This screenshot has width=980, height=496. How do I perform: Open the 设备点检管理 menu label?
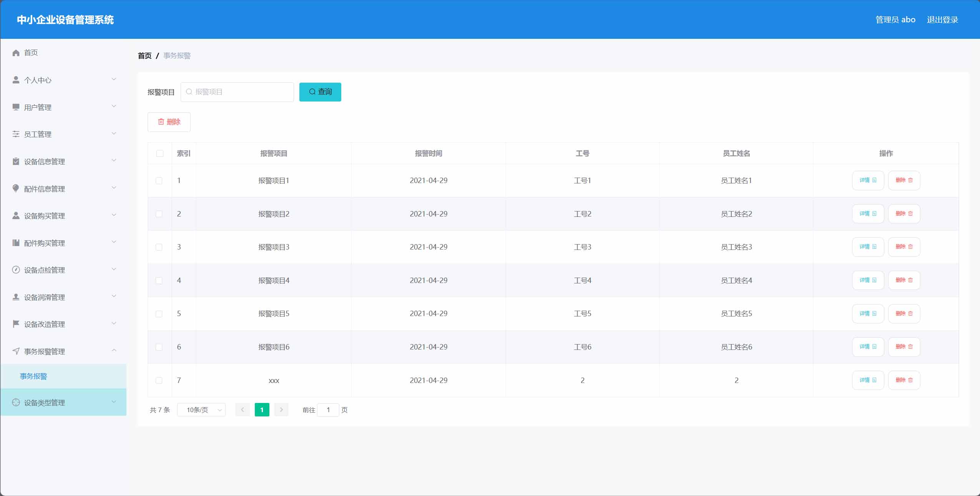coord(45,270)
